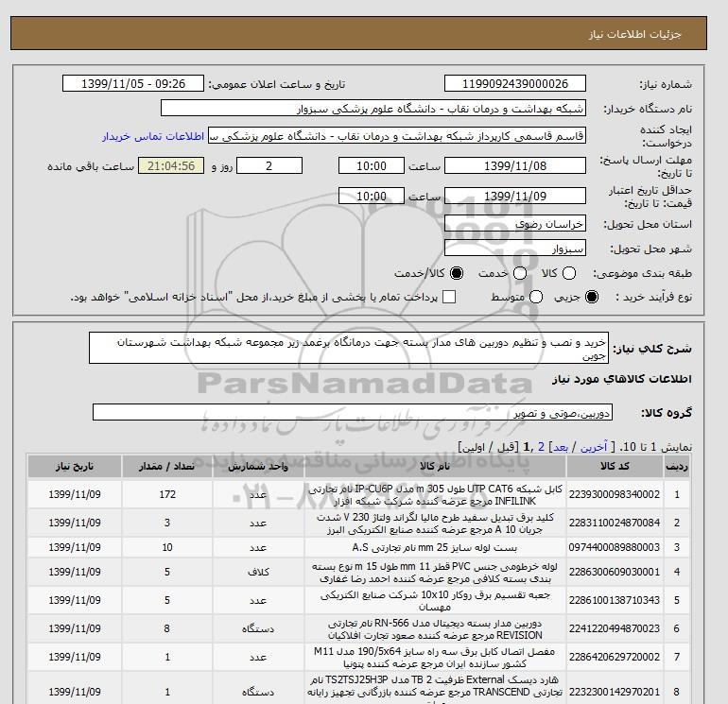Click the page header جزئیات اطلاعات نیاز
This screenshot has height=704, width=728.
click(x=635, y=34)
